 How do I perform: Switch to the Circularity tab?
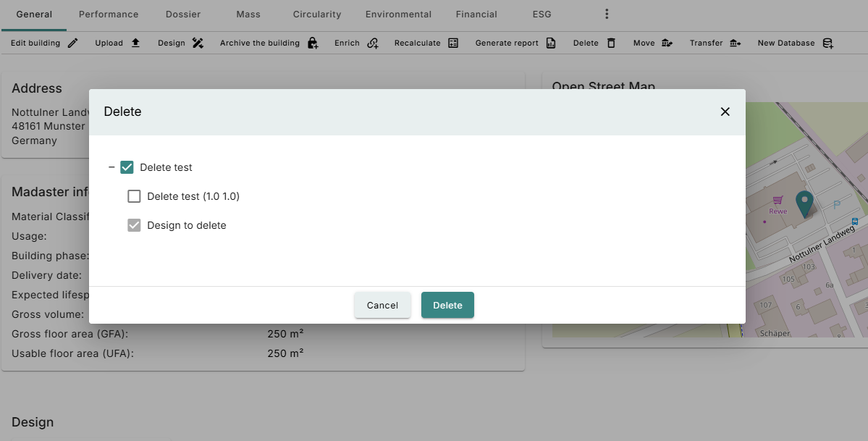pyautogui.click(x=316, y=14)
